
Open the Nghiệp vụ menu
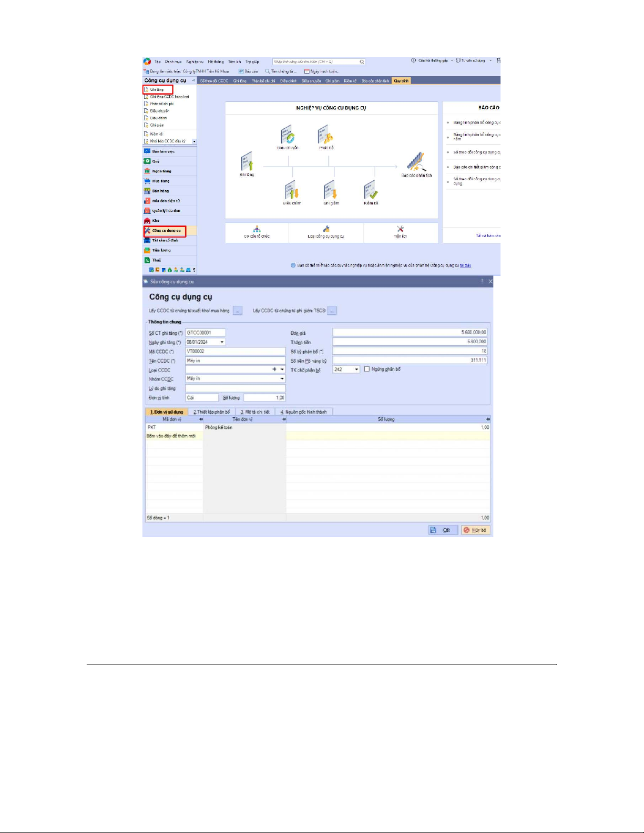[195, 61]
